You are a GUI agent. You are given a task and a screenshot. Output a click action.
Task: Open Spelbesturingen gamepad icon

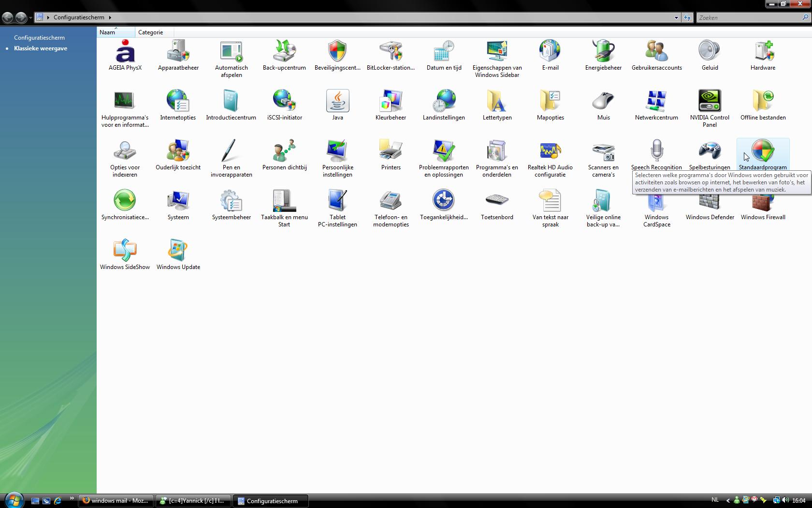(710, 151)
